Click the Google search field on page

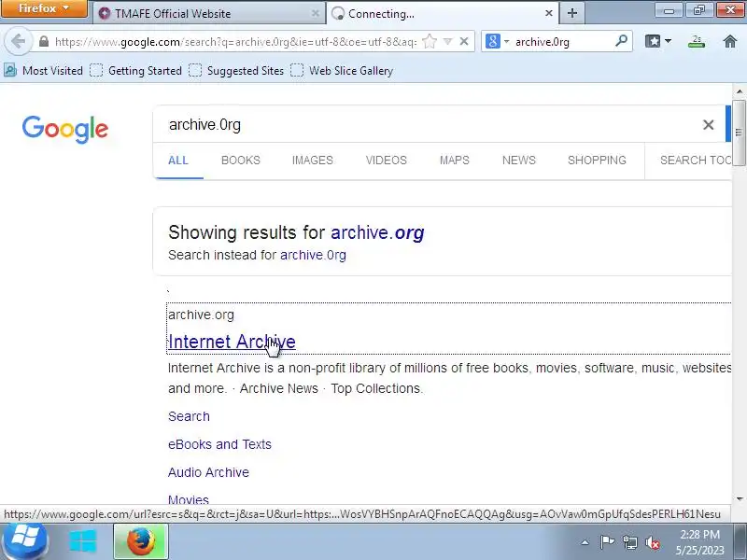(429, 125)
